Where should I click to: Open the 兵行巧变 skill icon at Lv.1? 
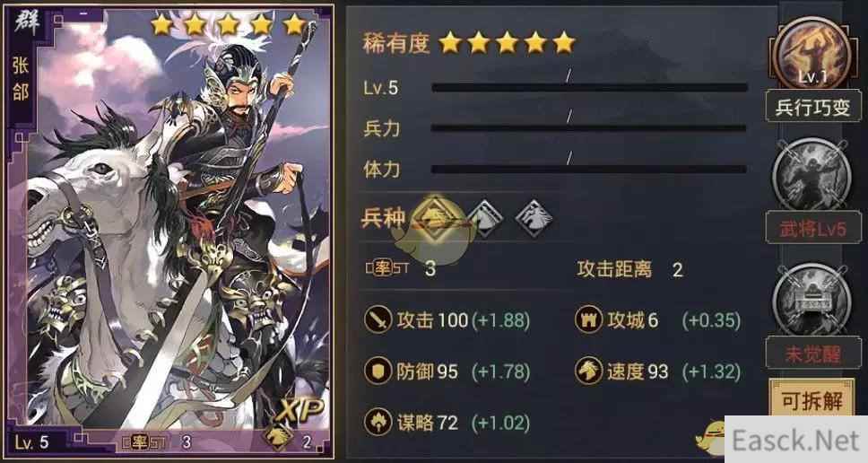coord(812,55)
